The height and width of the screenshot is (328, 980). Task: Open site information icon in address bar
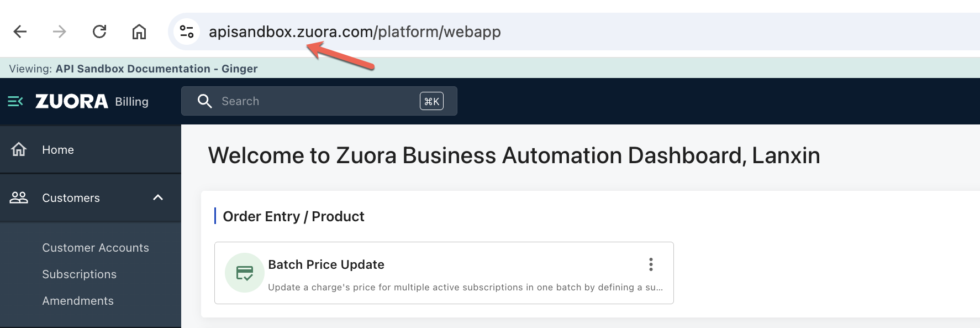(x=187, y=32)
